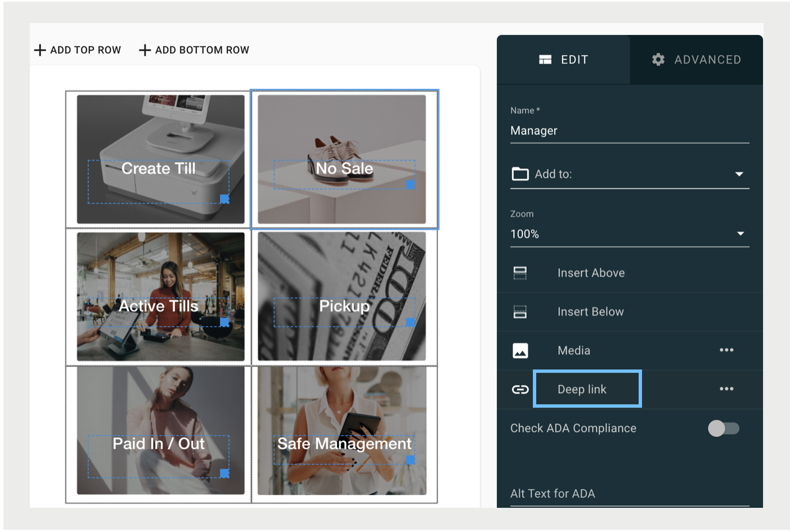Open the Media more options menu
The image size is (790, 532).
click(726, 350)
